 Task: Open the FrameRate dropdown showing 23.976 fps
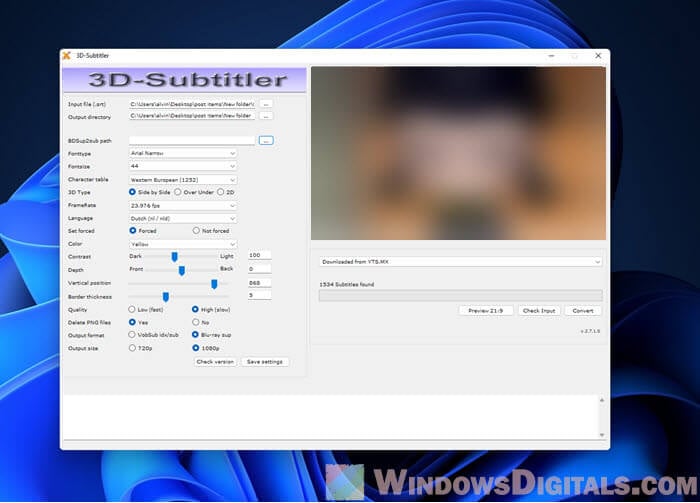183,206
